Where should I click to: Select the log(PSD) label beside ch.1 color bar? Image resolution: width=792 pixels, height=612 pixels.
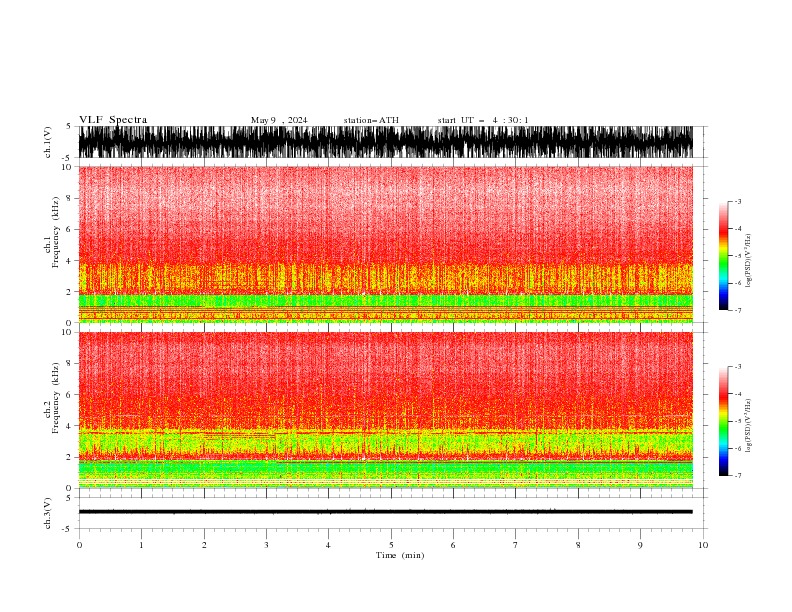pos(749,261)
